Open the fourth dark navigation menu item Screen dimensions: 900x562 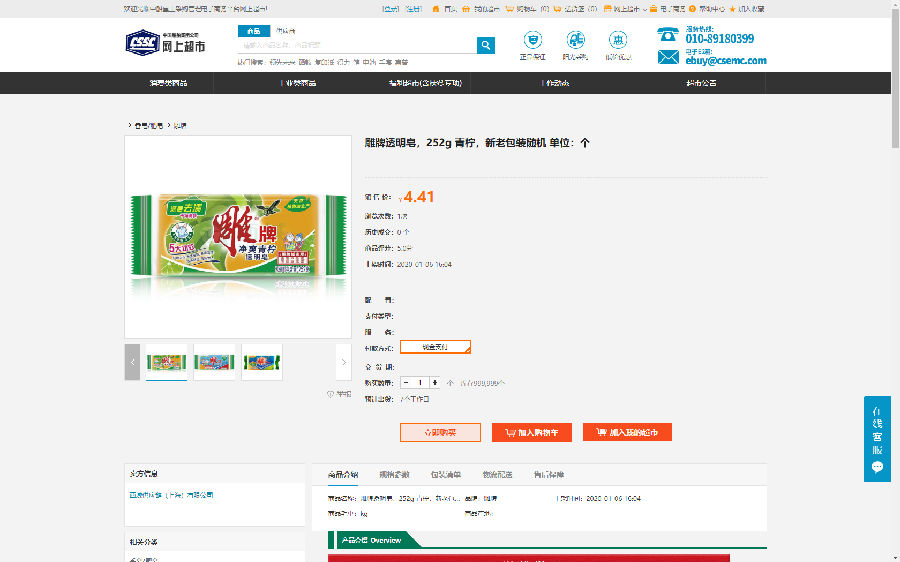tap(556, 83)
